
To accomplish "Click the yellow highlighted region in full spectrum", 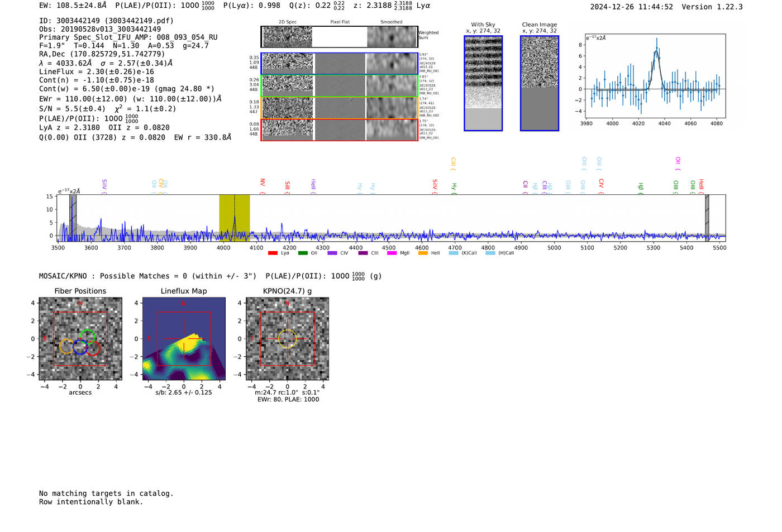I will (x=234, y=218).
